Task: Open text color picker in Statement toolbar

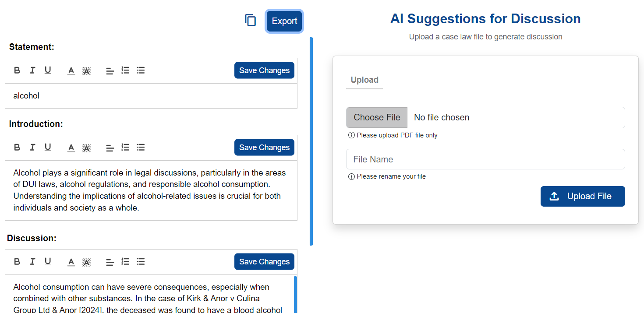Action: pyautogui.click(x=71, y=70)
